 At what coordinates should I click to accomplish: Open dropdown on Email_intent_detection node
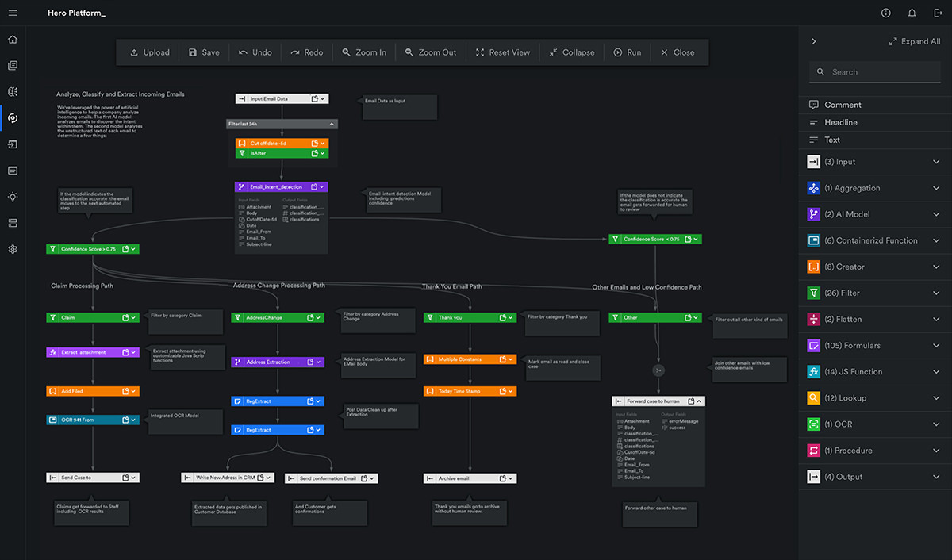322,187
